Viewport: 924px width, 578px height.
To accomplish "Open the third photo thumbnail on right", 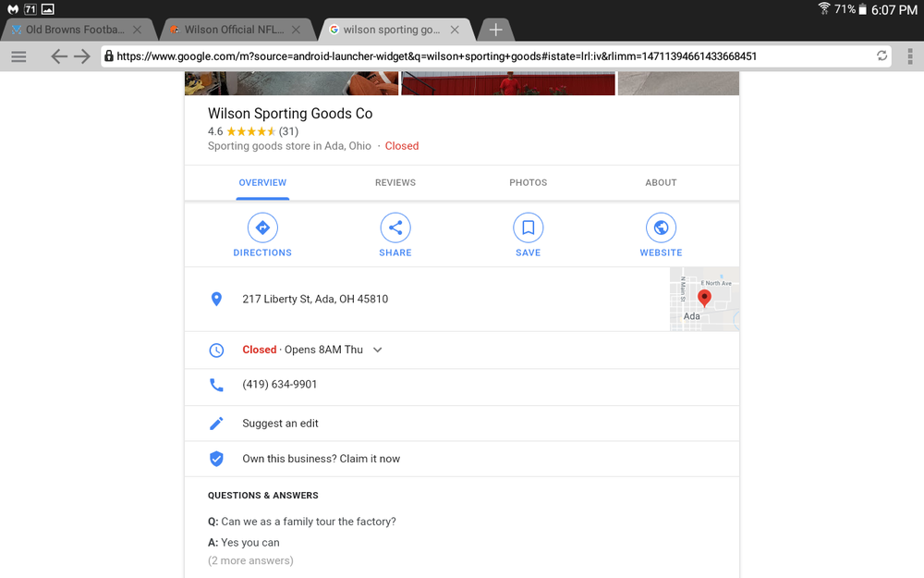I will click(678, 83).
